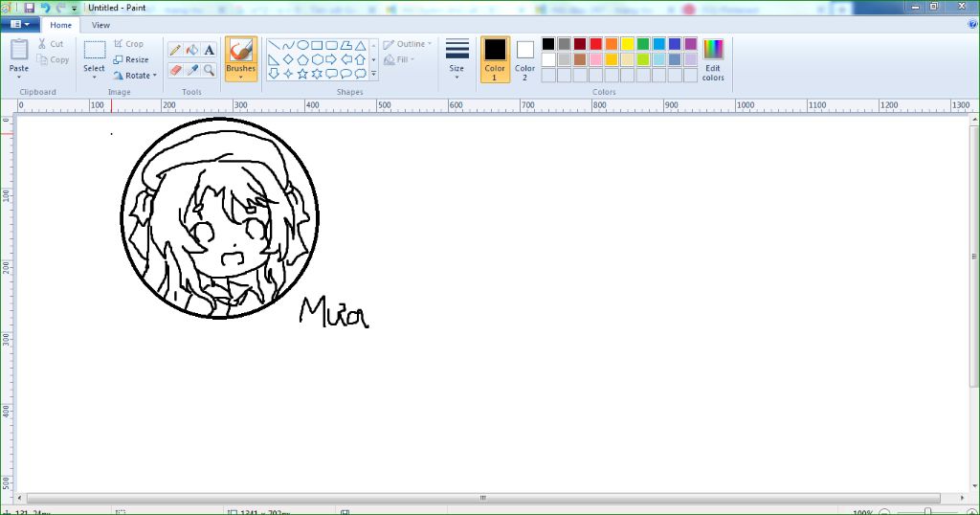This screenshot has width=980, height=515.
Task: Click the Resize button
Action: pos(131,59)
